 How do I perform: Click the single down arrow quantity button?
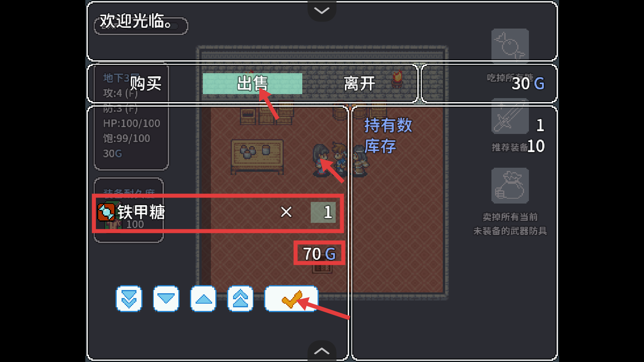pos(166,299)
